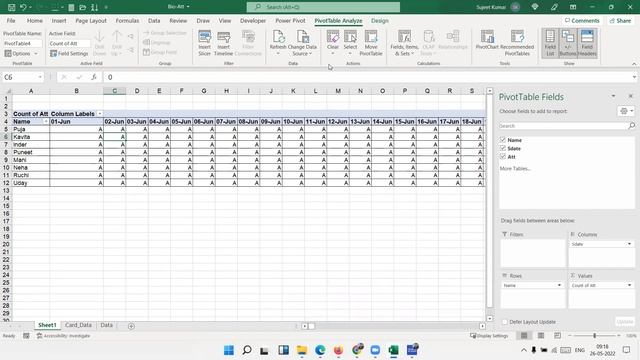Add a new sheet with plus icon
The height and width of the screenshot is (360, 640).
(131, 326)
